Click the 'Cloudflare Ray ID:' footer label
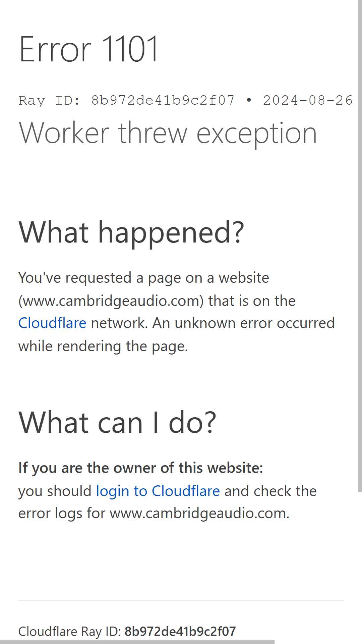The width and height of the screenshot is (362, 644). coord(69,631)
